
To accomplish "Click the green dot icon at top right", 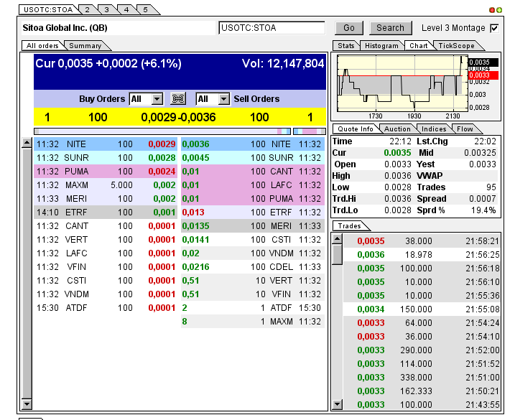I will tap(499, 10).
